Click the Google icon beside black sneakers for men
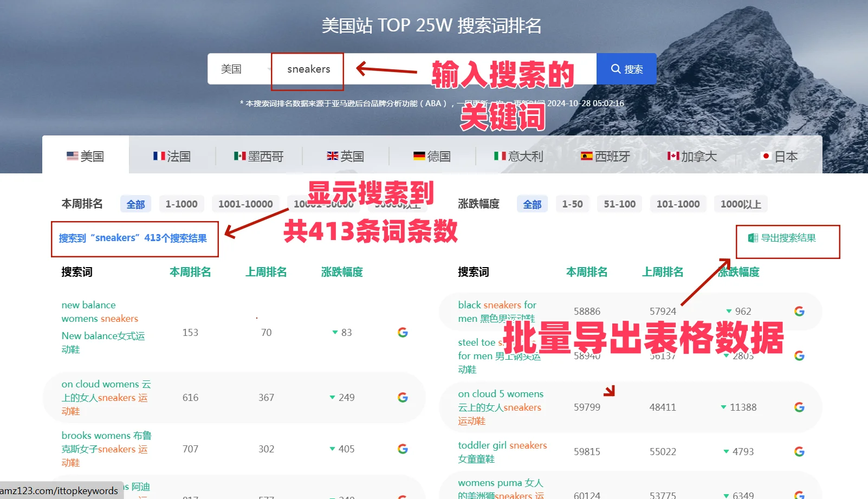 click(800, 311)
